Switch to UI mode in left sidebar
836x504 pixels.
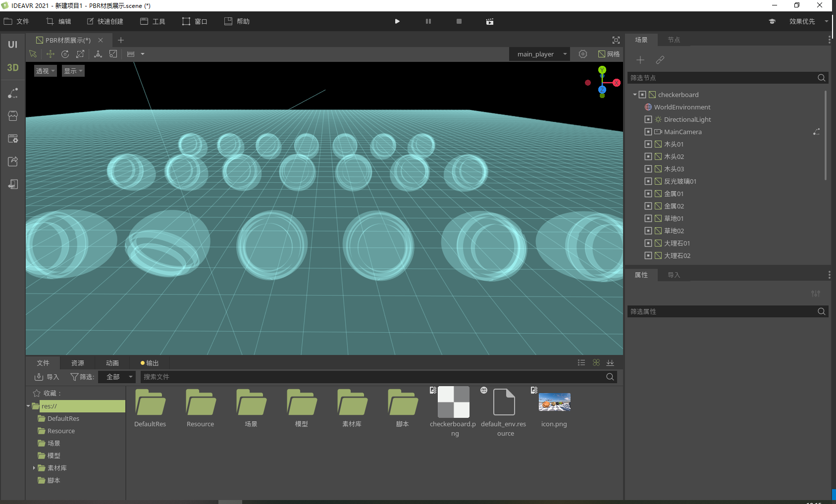point(13,45)
